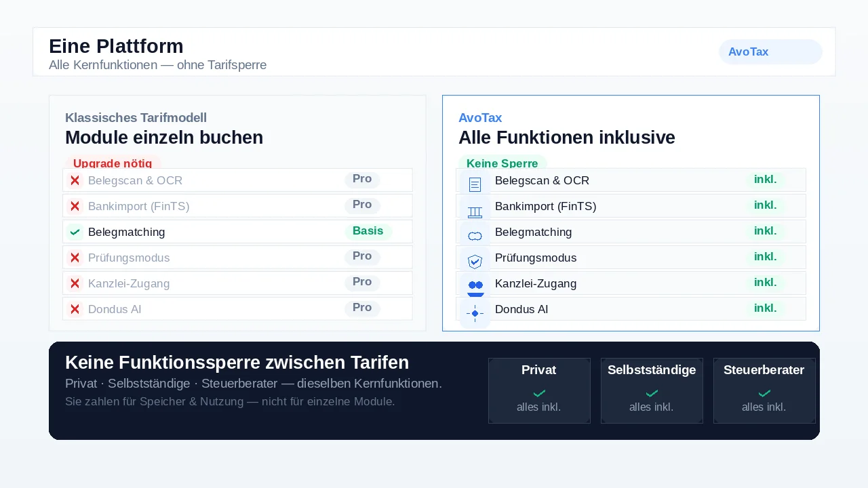Click the inkl. badge for Belegmatching

tap(766, 230)
